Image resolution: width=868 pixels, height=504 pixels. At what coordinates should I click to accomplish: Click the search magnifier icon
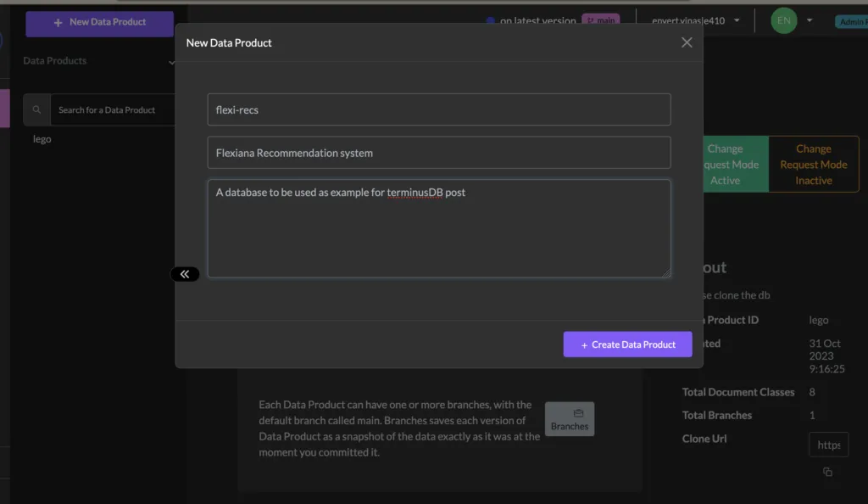coord(36,109)
